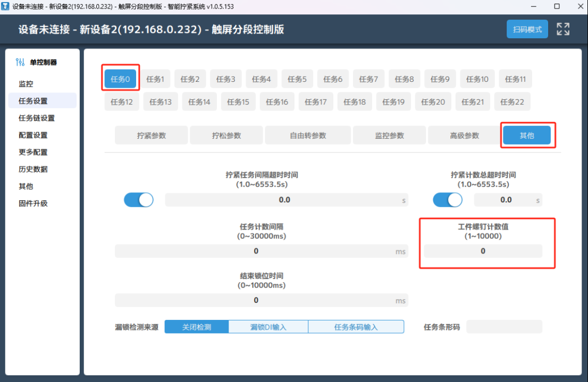
Task: Click the 扫码模式 button
Action: 527,29
